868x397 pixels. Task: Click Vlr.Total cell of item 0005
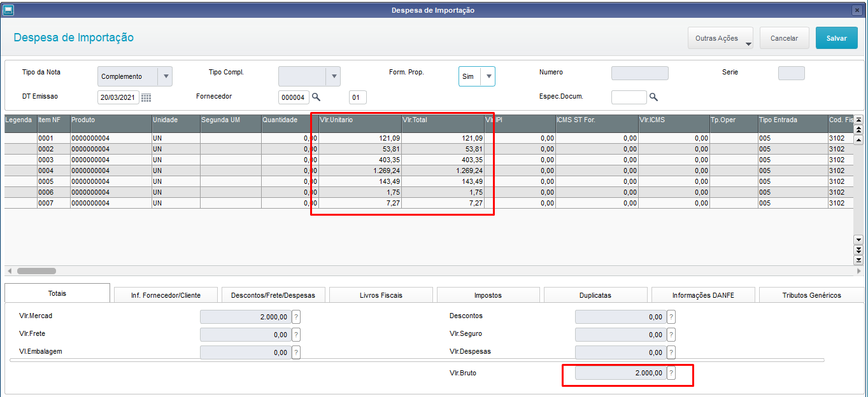pyautogui.click(x=443, y=181)
